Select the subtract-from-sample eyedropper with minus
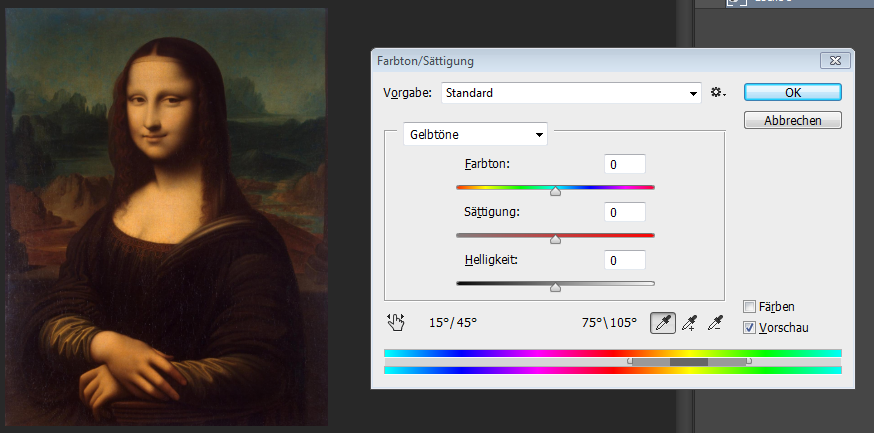The width and height of the screenshot is (874, 433). pyautogui.click(x=716, y=323)
